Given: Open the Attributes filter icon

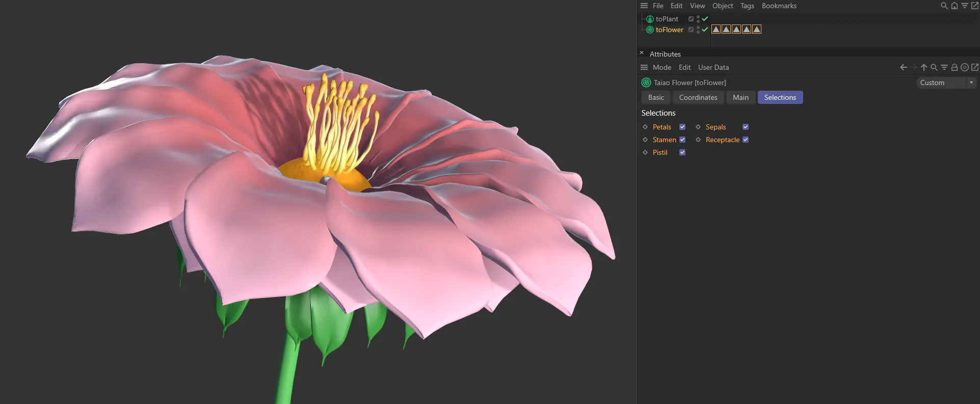Looking at the screenshot, I should pyautogui.click(x=944, y=67).
